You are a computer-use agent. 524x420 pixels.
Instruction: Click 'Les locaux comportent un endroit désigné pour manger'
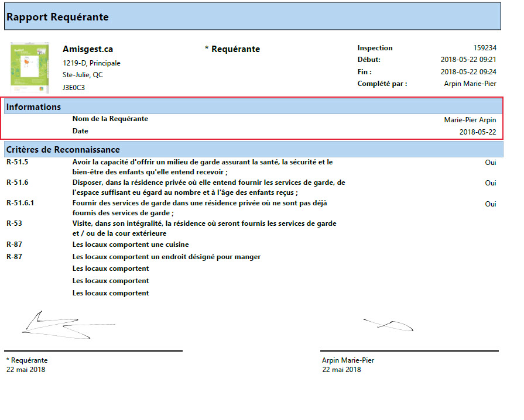[x=166, y=257]
